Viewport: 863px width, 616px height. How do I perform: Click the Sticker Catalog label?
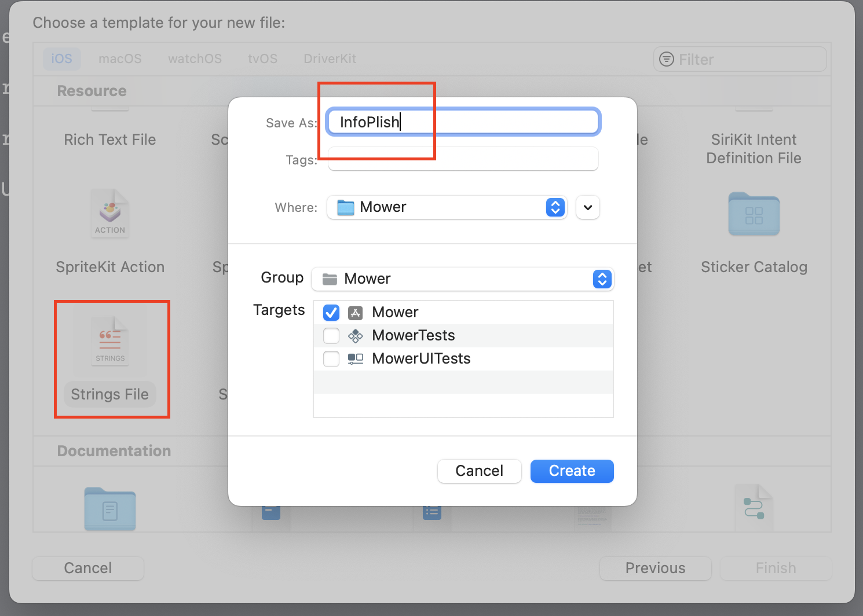click(754, 267)
